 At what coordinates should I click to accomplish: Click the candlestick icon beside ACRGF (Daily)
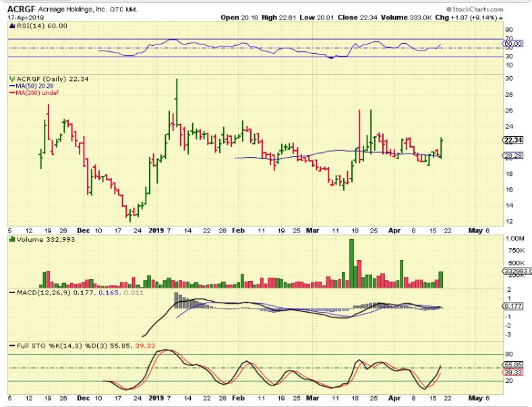click(11, 79)
